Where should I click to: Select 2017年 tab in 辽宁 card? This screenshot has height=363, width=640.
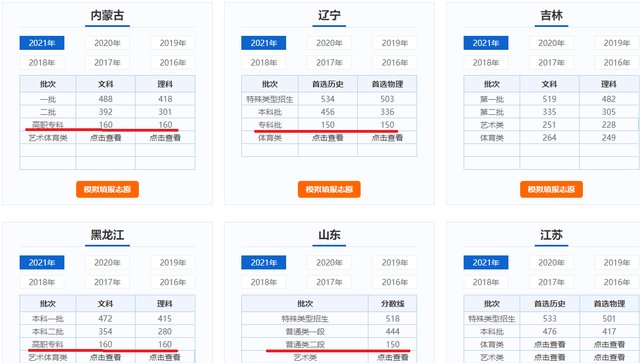[x=329, y=62]
